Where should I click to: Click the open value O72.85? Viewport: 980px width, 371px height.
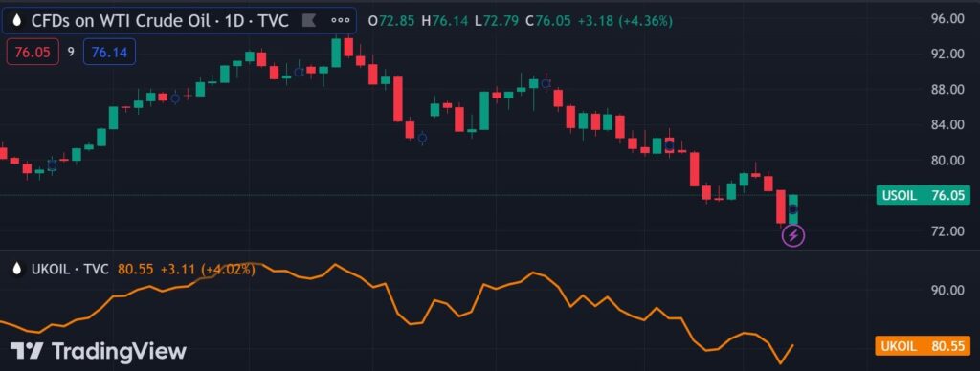[391, 21]
